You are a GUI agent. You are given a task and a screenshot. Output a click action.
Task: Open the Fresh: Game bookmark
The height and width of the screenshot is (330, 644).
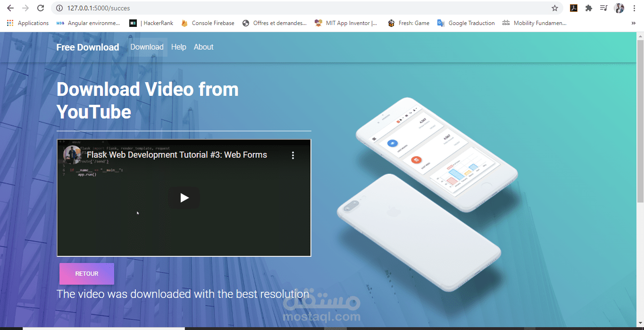(x=409, y=23)
